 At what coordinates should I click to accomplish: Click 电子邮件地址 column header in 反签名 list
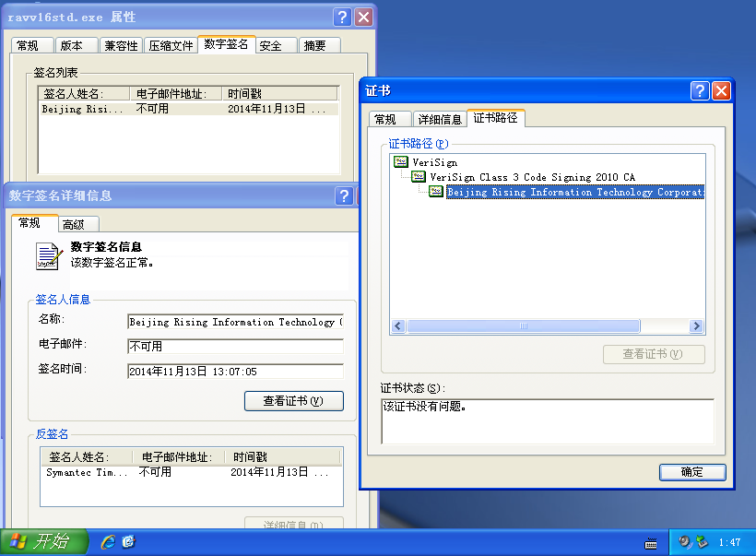179,456
